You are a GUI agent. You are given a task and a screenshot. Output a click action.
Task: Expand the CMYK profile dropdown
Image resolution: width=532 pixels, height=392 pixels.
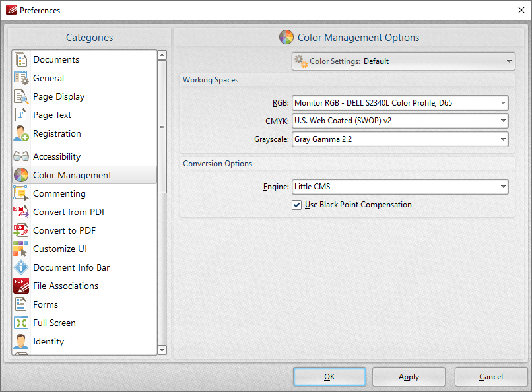pyautogui.click(x=502, y=121)
